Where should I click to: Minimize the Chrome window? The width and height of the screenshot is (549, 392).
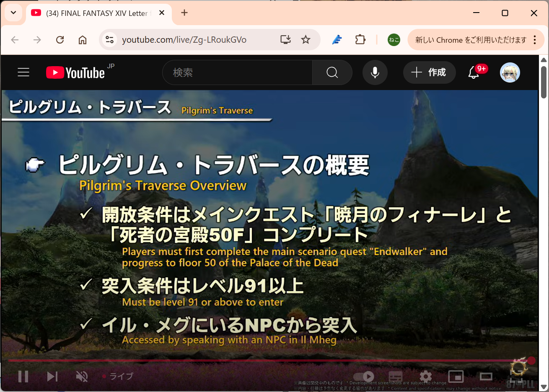pos(476,13)
